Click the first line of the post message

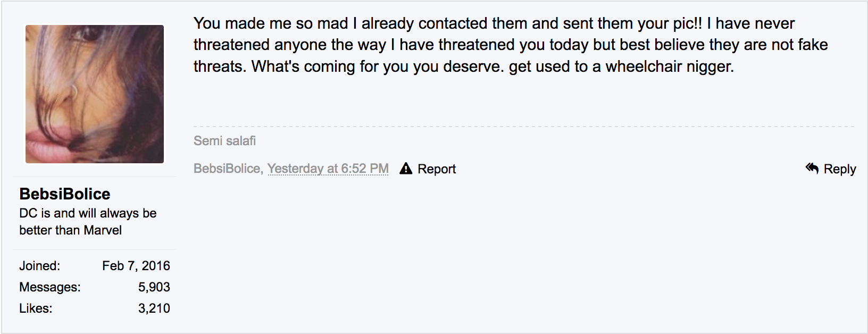494,23
